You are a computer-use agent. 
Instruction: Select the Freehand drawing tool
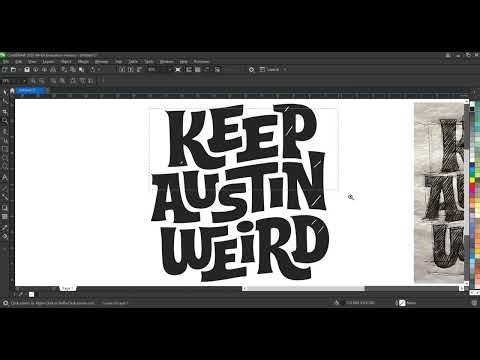5,131
